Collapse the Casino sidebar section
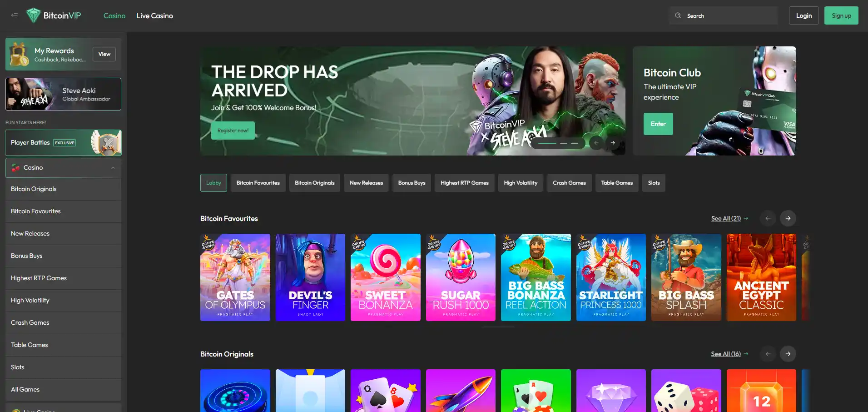The width and height of the screenshot is (868, 412). click(113, 168)
